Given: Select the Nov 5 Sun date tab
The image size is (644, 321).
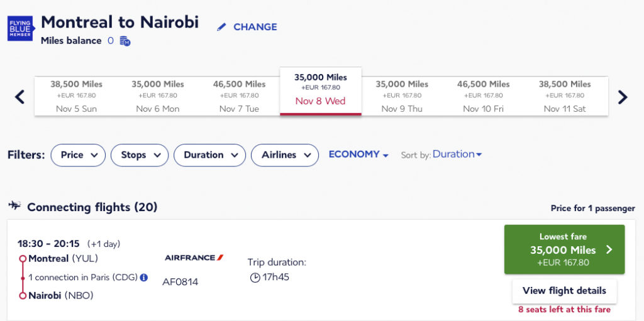Looking at the screenshot, I should pyautogui.click(x=76, y=96).
